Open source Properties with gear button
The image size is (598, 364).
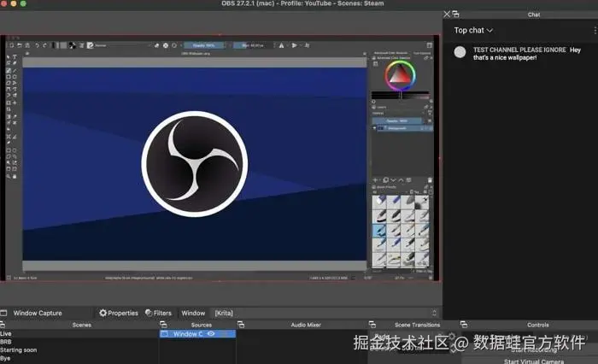(119, 313)
